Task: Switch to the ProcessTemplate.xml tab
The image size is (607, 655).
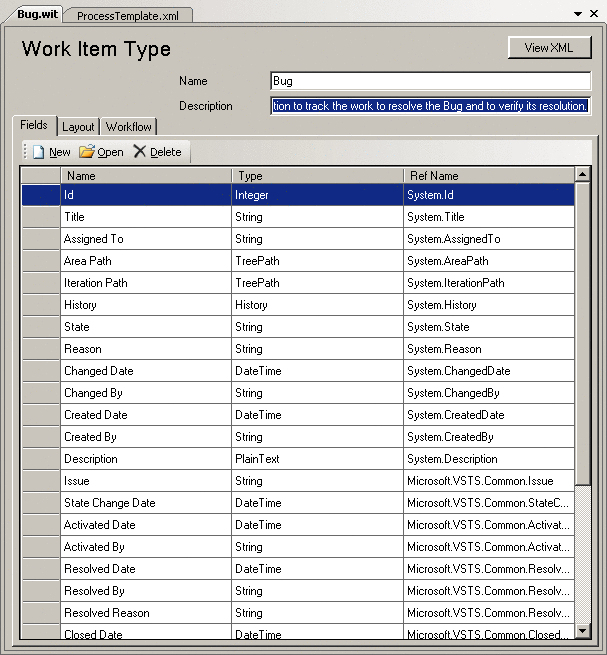Action: tap(127, 16)
